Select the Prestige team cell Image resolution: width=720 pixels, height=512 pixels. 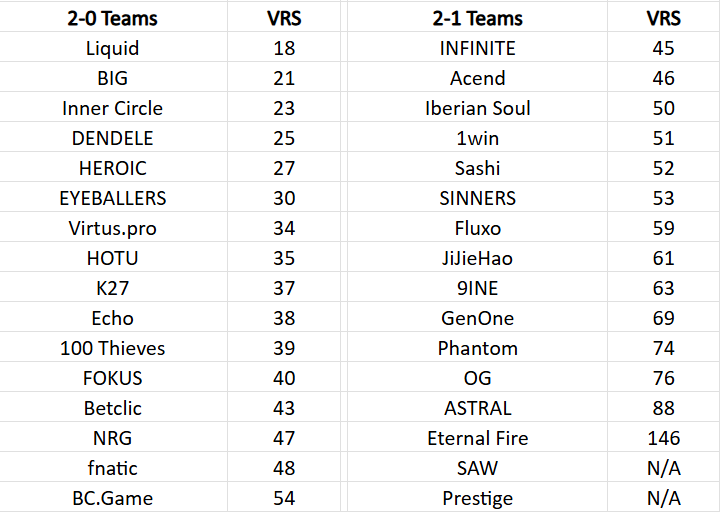click(478, 498)
